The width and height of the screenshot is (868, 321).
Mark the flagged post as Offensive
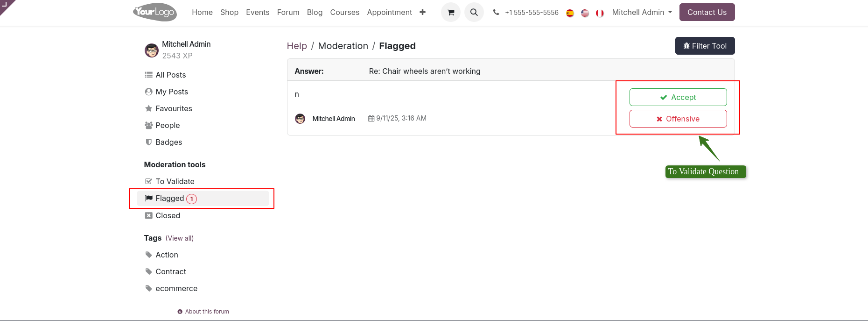[x=678, y=119]
